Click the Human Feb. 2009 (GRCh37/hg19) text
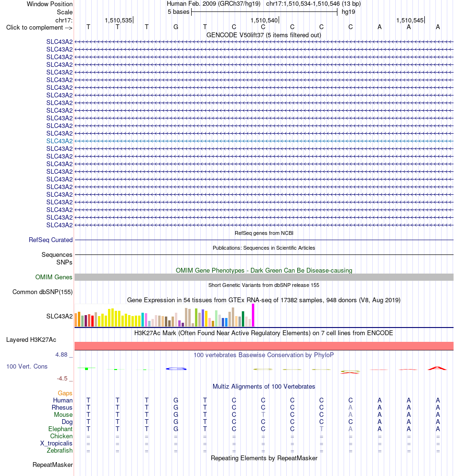The image size is (454, 476). [x=213, y=4]
